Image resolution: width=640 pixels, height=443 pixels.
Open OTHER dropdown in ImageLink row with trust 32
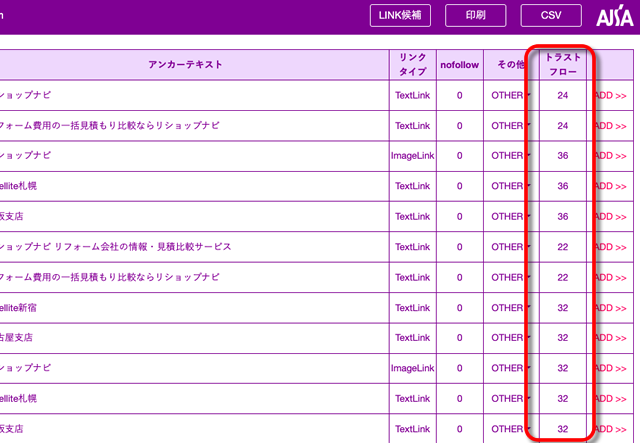click(511, 368)
